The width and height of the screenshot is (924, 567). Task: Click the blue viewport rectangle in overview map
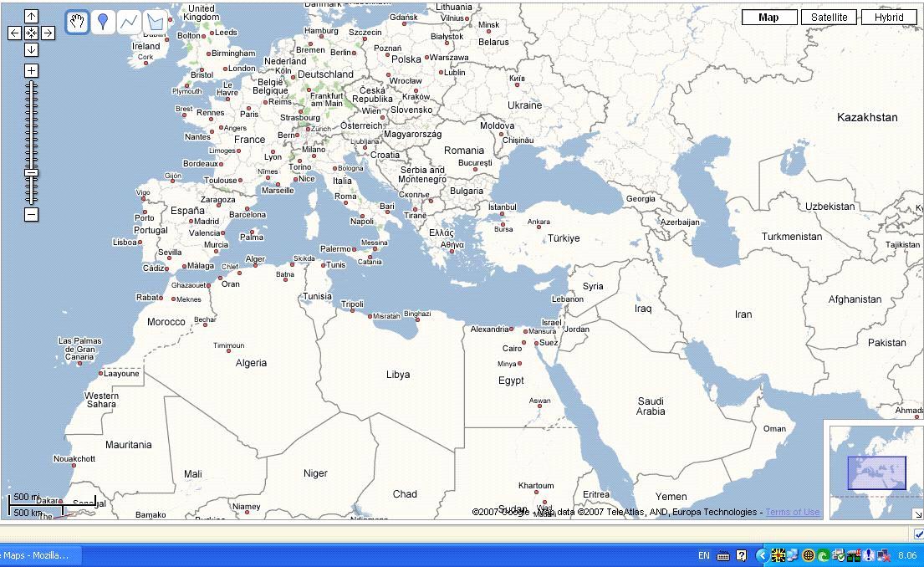[877, 472]
